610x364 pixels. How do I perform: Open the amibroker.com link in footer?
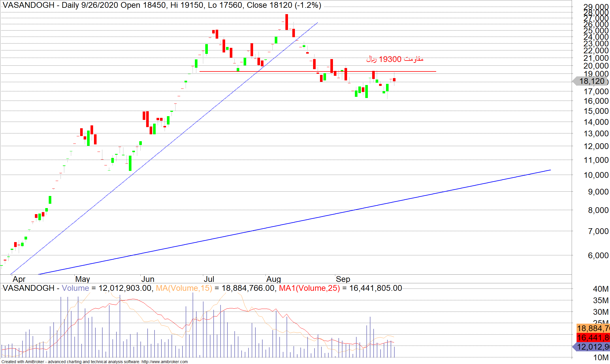point(164,362)
